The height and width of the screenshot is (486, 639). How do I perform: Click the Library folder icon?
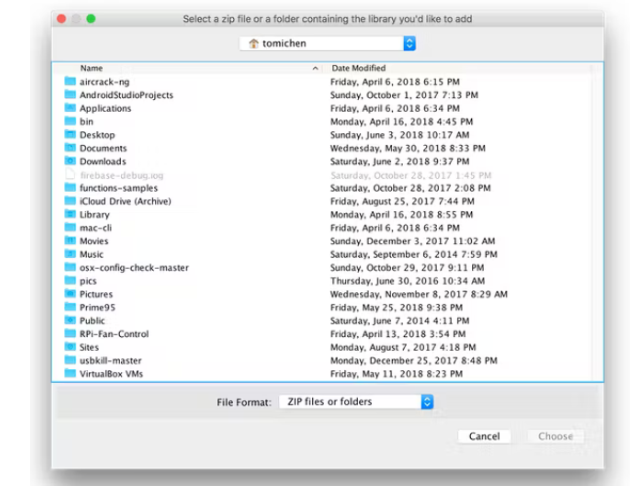pos(70,214)
